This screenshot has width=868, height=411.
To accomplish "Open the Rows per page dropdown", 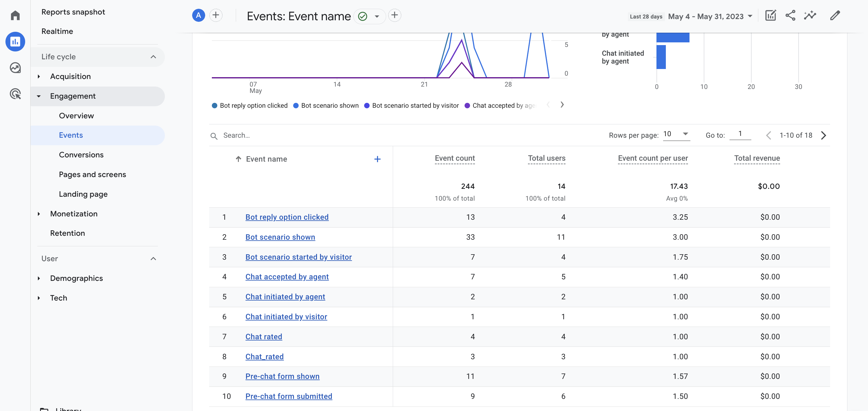I will pos(676,134).
